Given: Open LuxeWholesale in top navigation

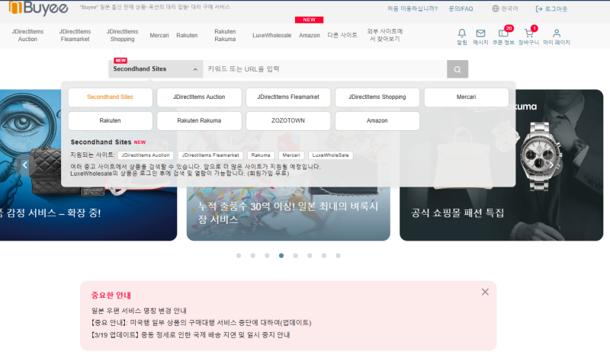Looking at the screenshot, I should 272,35.
